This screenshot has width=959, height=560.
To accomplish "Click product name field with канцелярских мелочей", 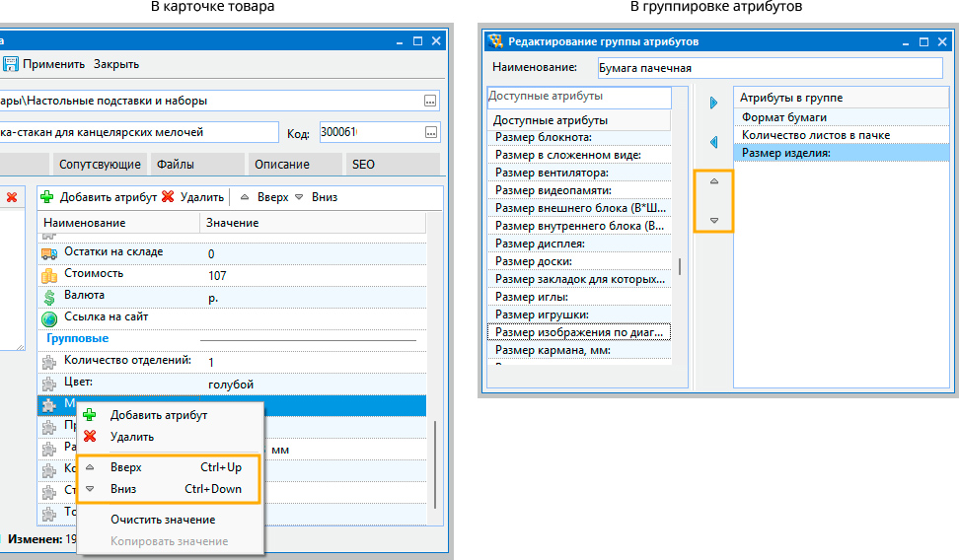I will (139, 132).
